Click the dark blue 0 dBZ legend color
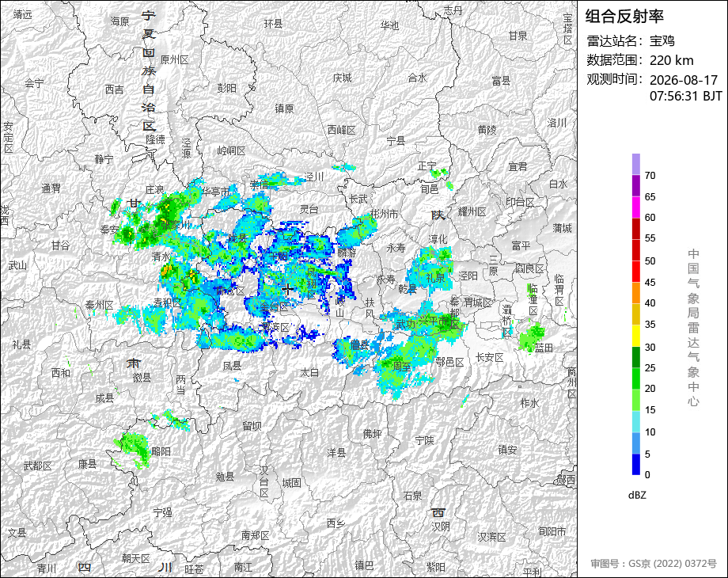 [x=636, y=464]
